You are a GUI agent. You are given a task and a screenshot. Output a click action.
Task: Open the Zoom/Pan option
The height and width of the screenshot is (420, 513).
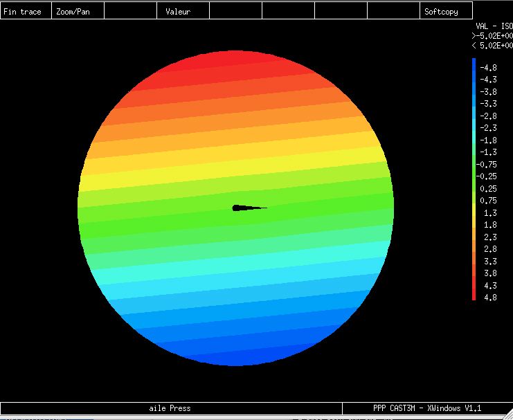(78, 11)
